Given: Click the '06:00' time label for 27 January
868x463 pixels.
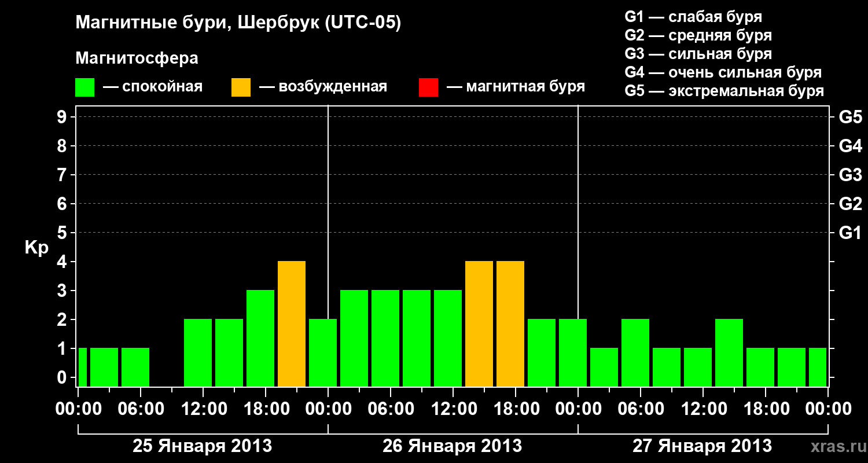Looking at the screenshot, I should coord(641,409).
